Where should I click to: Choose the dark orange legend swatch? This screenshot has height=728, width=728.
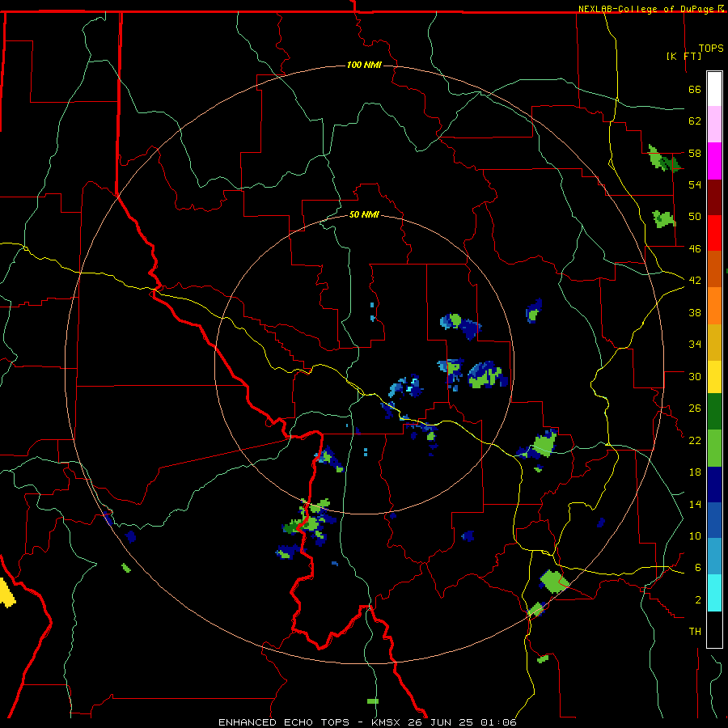tap(714, 269)
